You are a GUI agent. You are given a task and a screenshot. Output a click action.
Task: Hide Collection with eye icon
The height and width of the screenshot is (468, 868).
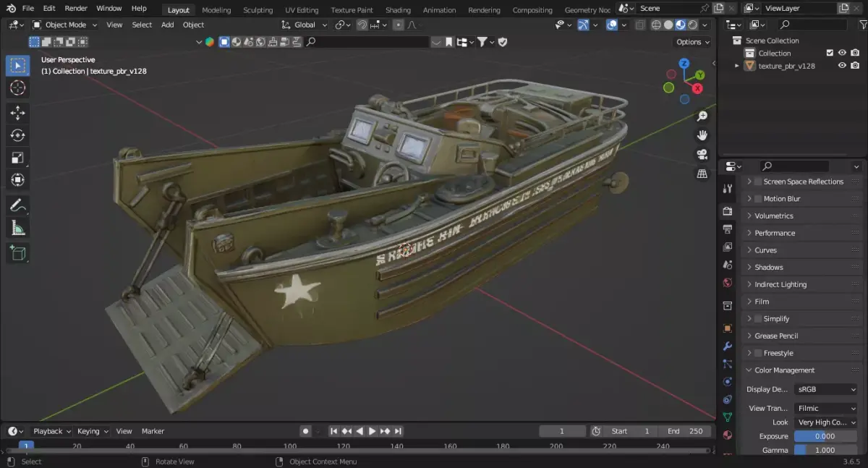coord(842,53)
